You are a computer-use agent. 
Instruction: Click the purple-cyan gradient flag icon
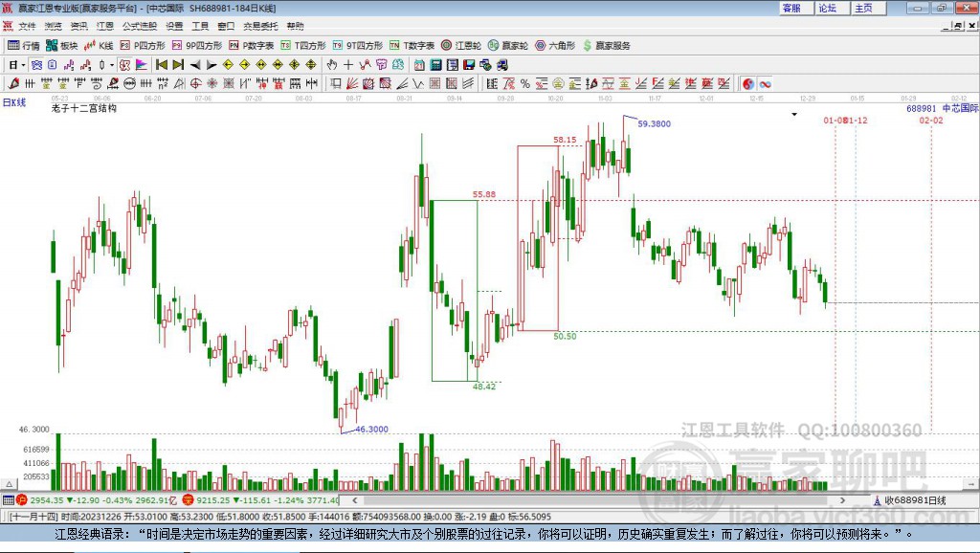(x=142, y=65)
